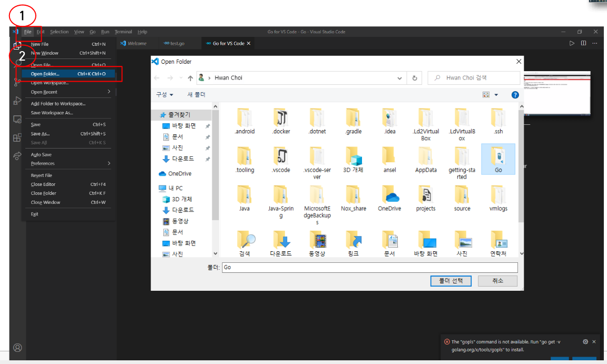Switch to the Welcome tab

[x=134, y=43]
